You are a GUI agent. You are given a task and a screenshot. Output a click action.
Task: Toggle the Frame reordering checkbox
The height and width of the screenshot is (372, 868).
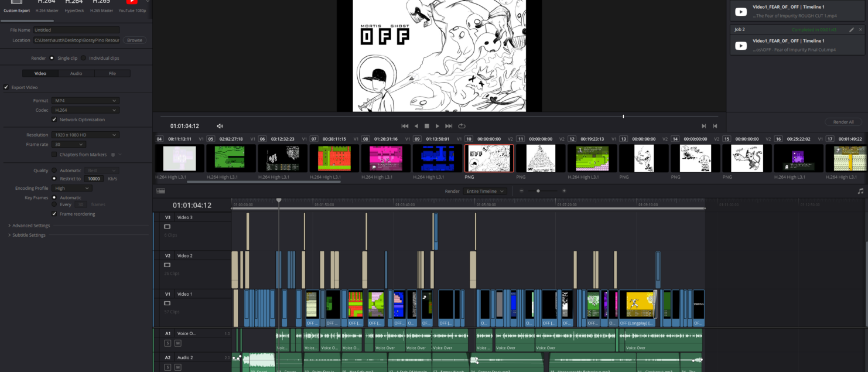point(54,214)
